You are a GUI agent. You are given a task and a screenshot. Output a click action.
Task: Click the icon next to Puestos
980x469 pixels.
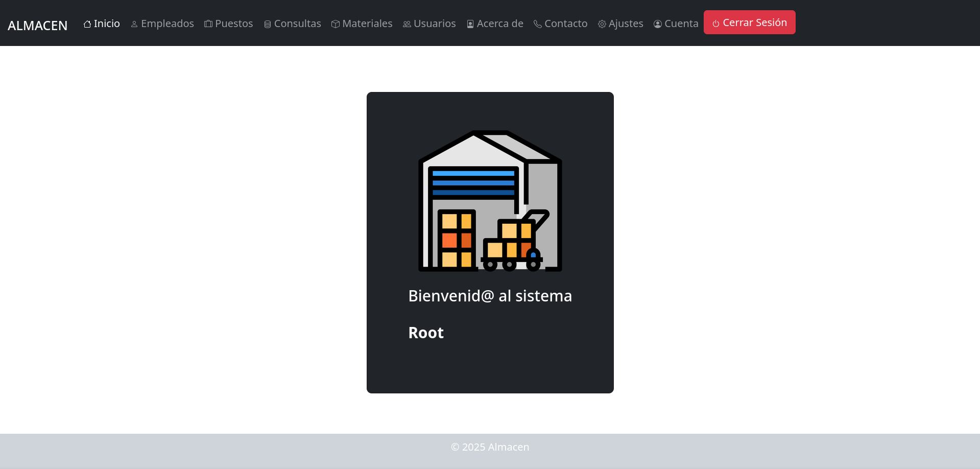[208, 24]
